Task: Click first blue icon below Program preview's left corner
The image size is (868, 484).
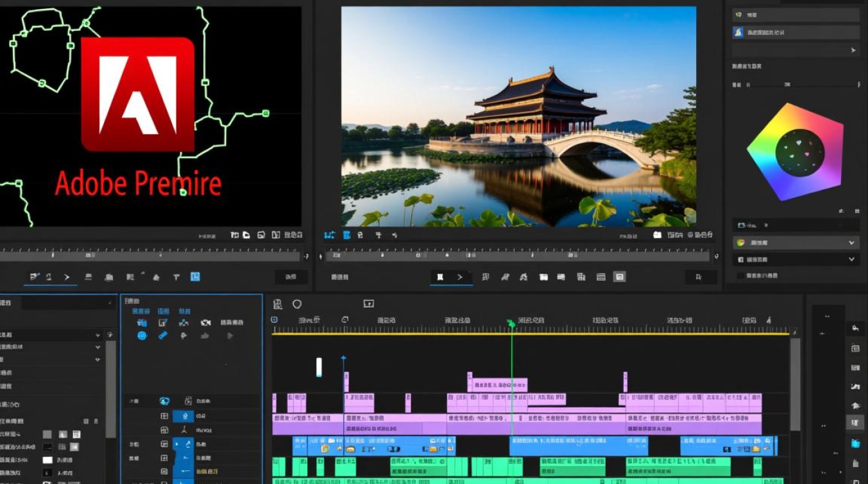Action: 329,236
